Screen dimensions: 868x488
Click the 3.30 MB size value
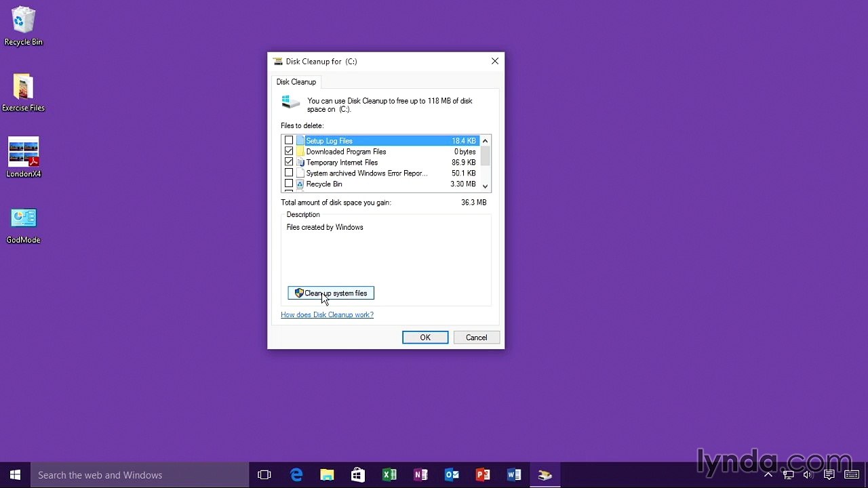(x=462, y=184)
